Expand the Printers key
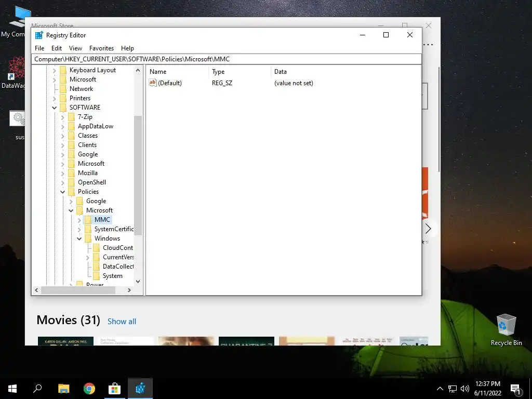The width and height of the screenshot is (532, 399). 54,99
